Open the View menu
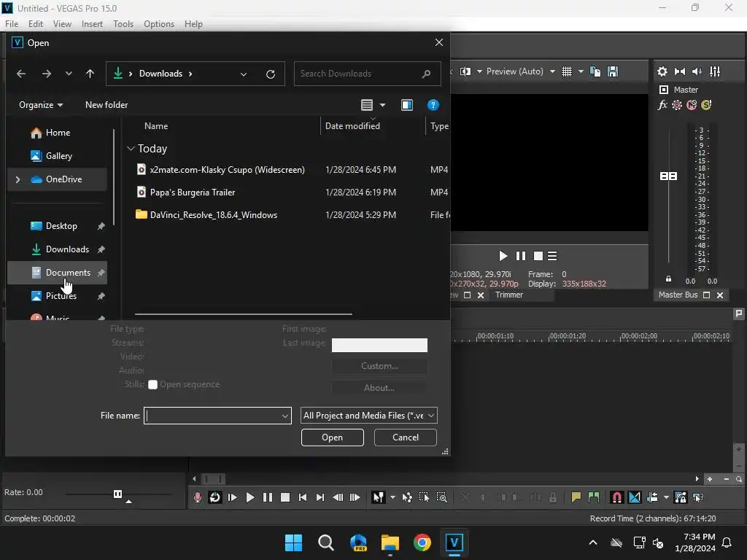The image size is (747, 560). click(x=62, y=24)
